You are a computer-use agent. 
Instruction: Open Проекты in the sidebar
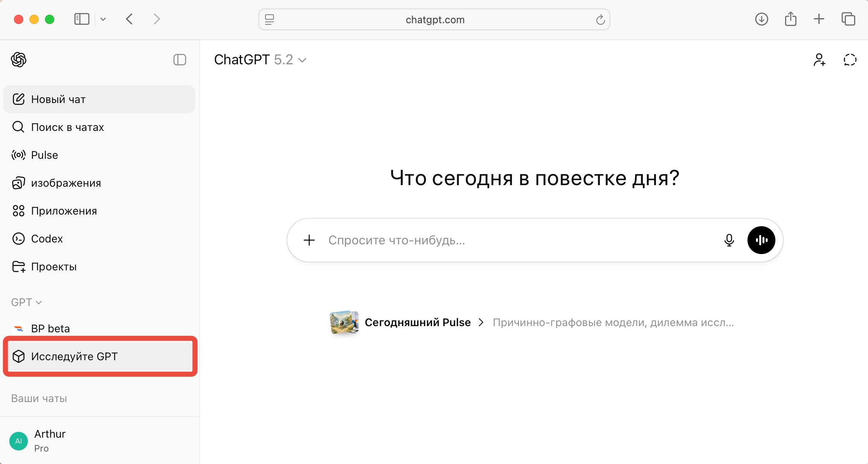(x=99, y=266)
